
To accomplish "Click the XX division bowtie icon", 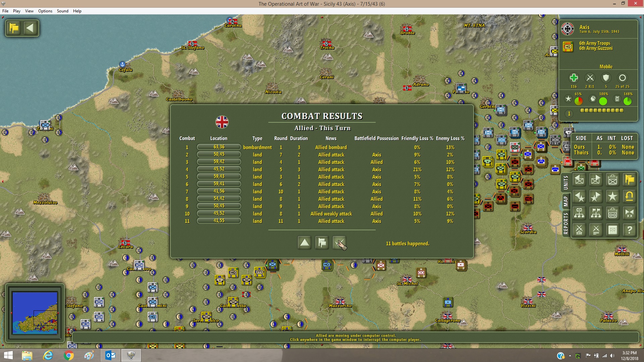I will pos(630,213).
